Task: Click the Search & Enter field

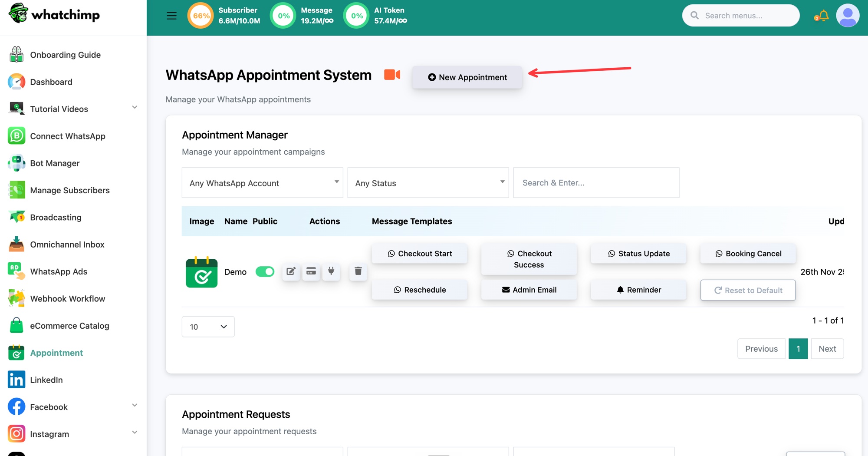Action: click(596, 183)
